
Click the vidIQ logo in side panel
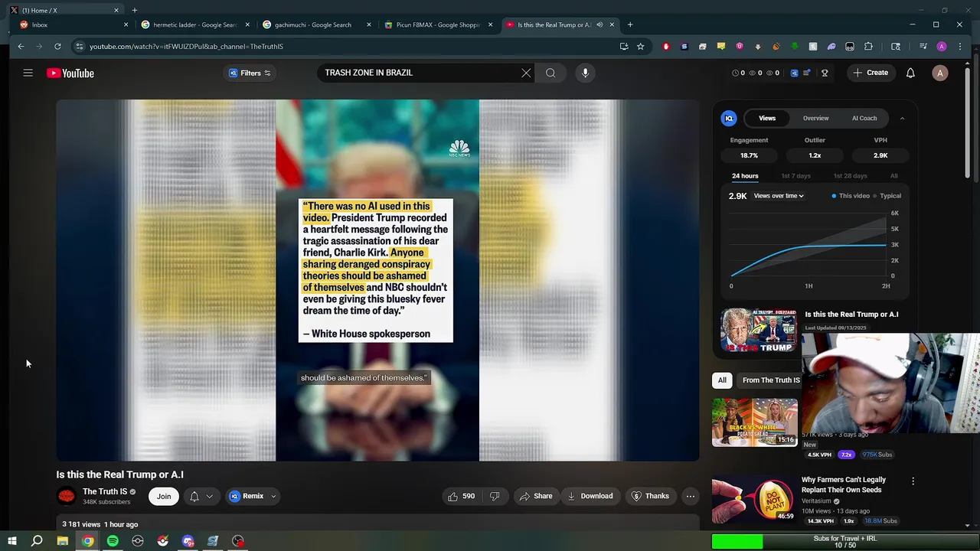(x=729, y=118)
